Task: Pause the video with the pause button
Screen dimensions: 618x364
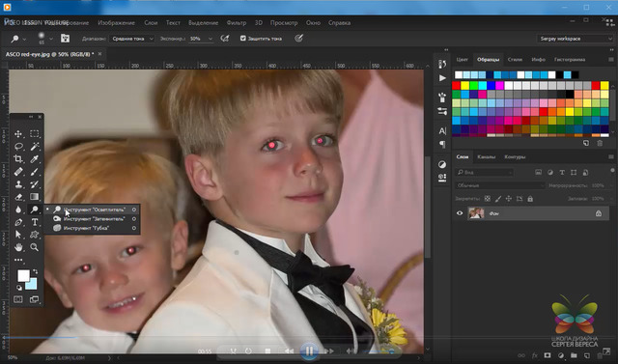Action: pos(309,350)
